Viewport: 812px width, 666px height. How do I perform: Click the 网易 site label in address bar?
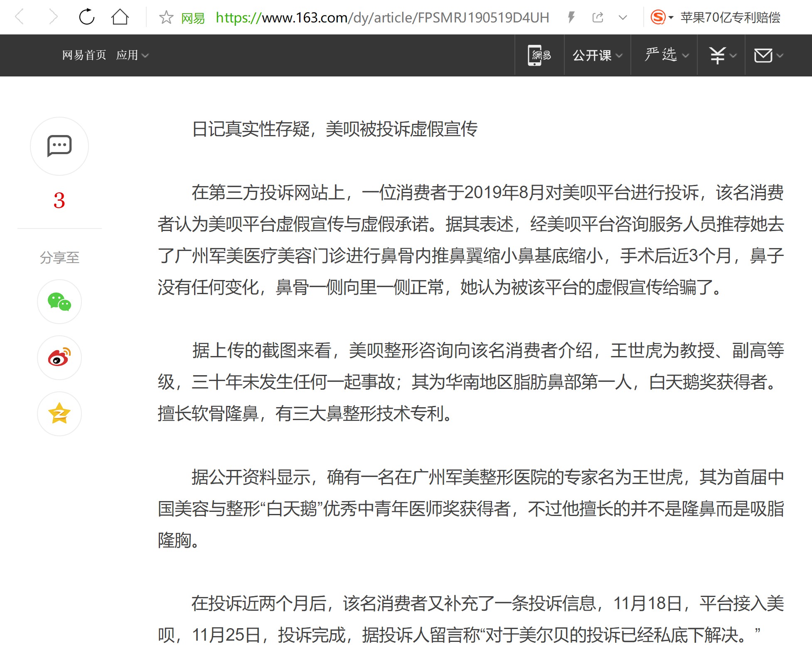click(x=193, y=18)
